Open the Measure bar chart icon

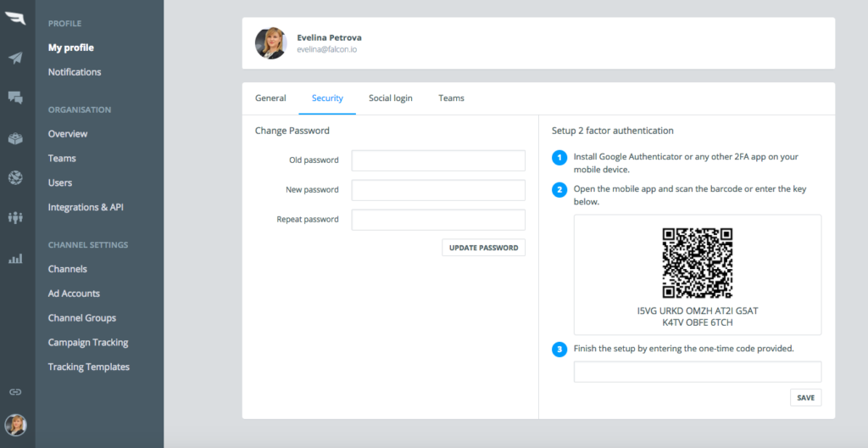pos(15,259)
